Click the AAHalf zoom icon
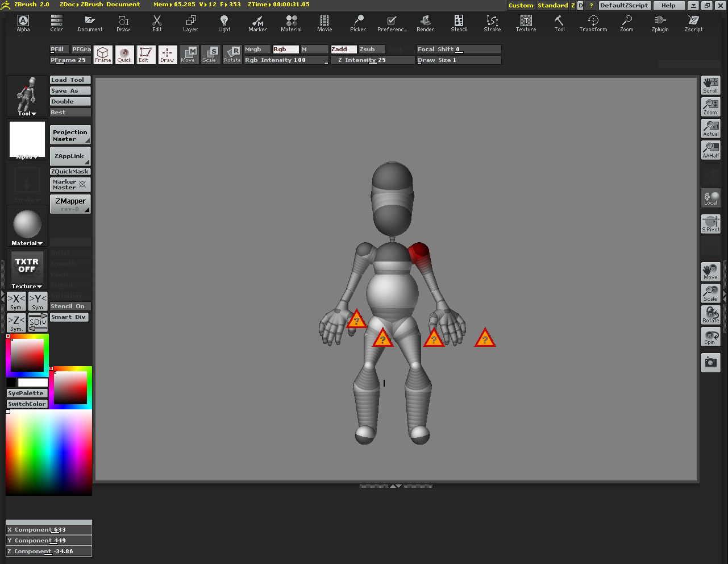 click(710, 150)
